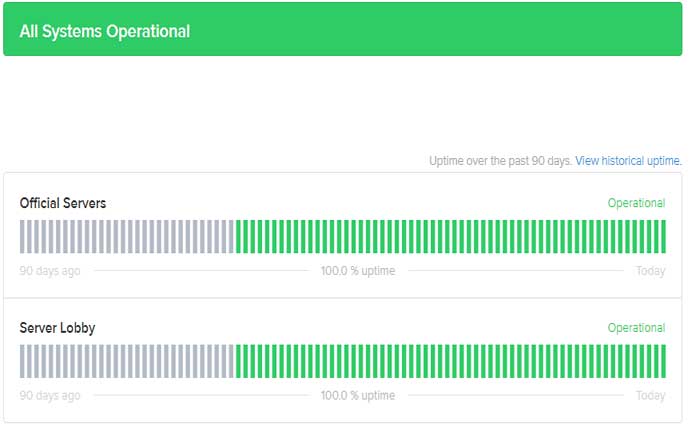Click the first green bar in Server Lobby
This screenshot has height=430, width=700.
tap(238, 361)
